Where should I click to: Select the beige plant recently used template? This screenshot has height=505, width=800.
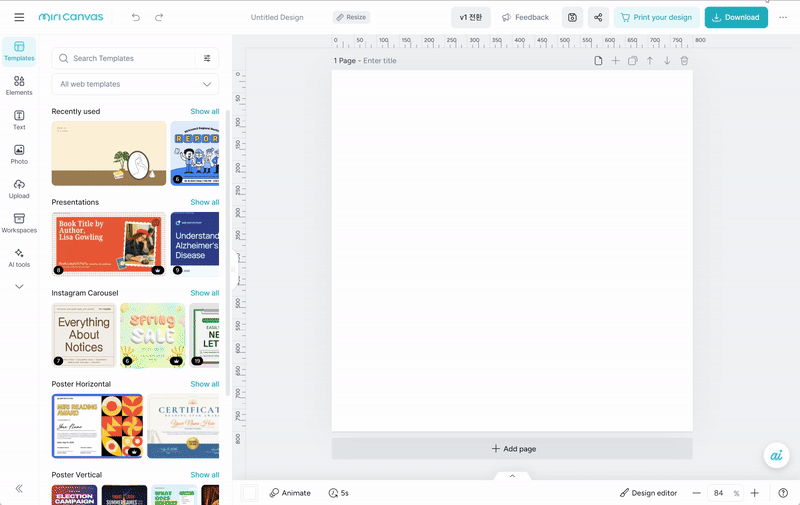[x=109, y=153]
